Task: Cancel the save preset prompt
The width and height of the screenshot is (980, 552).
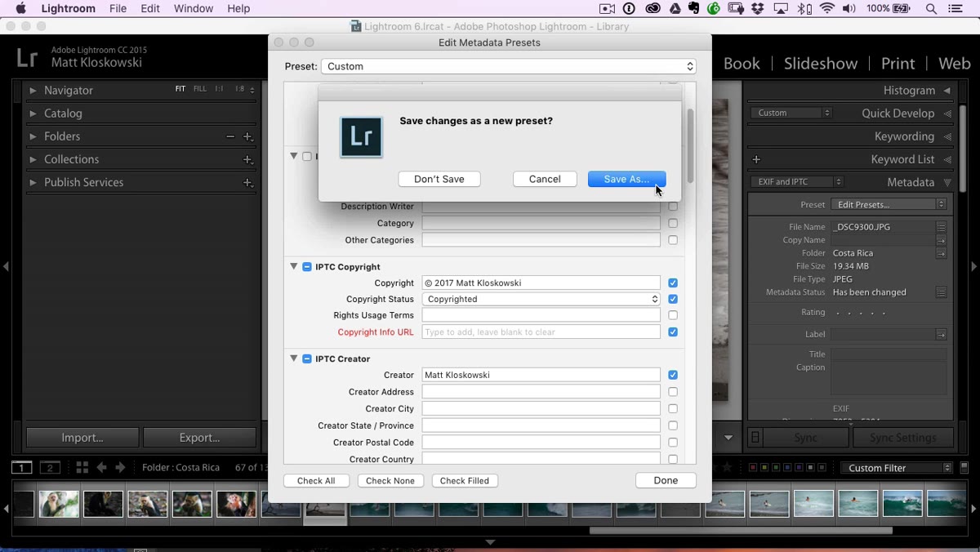Action: (x=545, y=179)
